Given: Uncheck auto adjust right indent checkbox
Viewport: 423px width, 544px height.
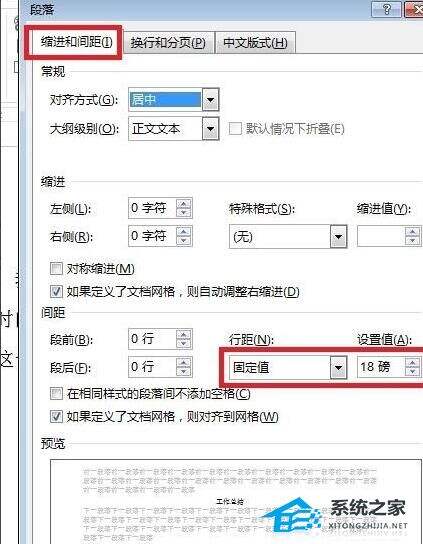Looking at the screenshot, I should [56, 291].
